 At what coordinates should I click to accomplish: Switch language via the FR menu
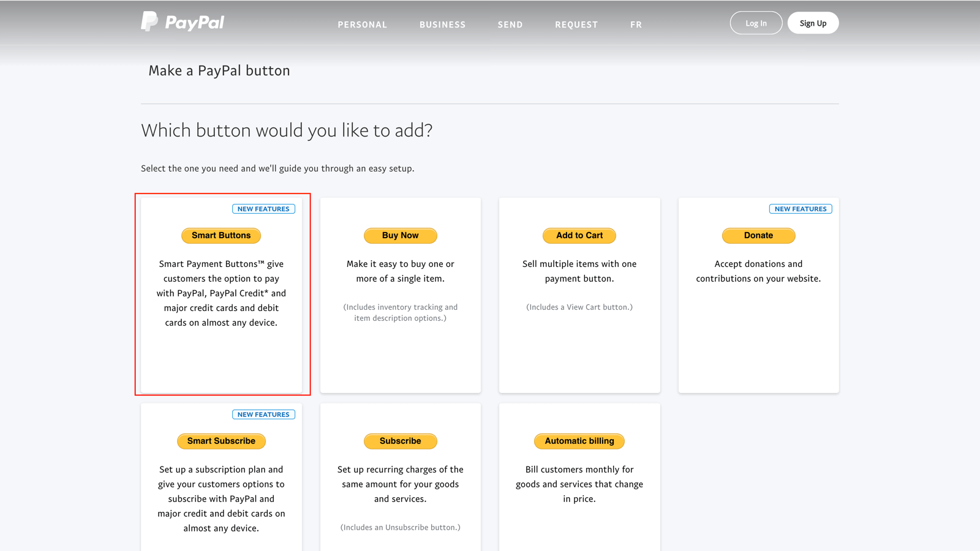[x=636, y=24]
